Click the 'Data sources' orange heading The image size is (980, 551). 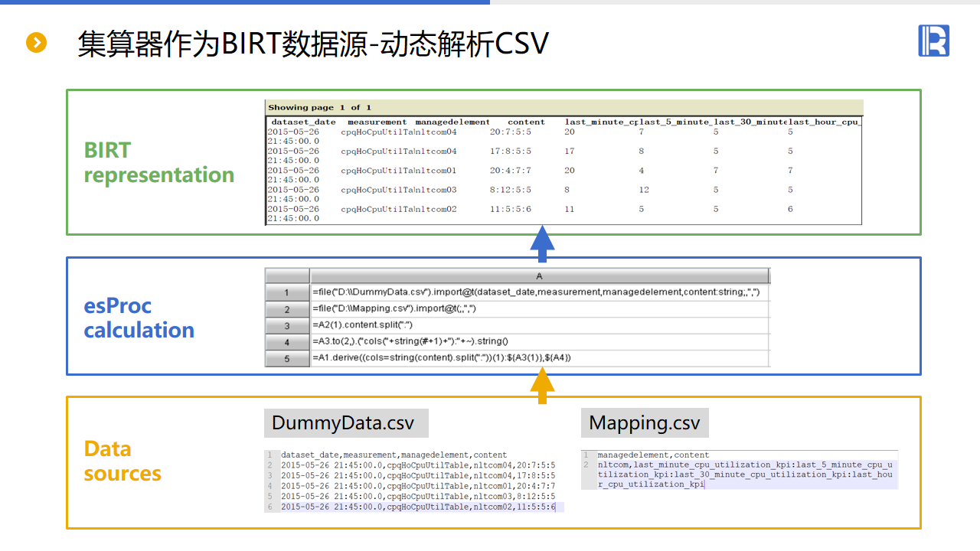coord(122,461)
